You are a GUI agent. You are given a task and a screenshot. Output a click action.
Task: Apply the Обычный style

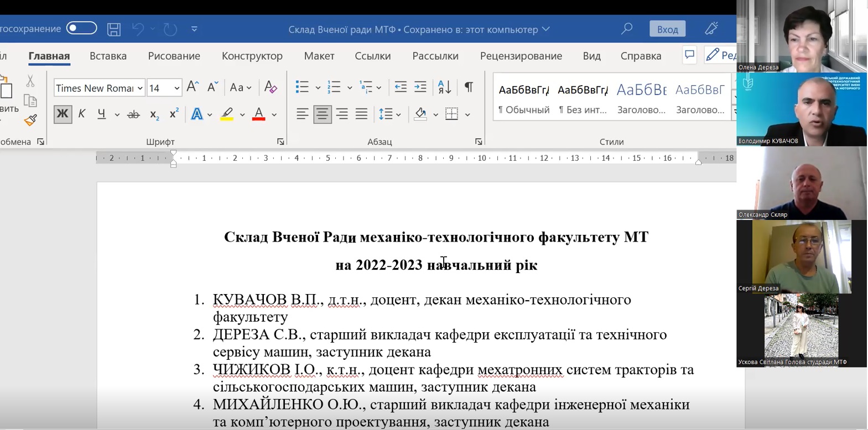[x=523, y=98]
